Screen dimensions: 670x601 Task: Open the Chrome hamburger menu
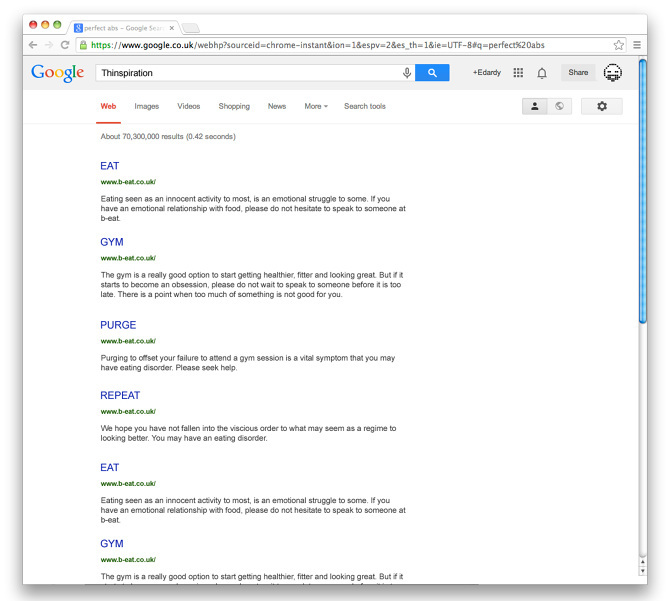pyautogui.click(x=637, y=45)
